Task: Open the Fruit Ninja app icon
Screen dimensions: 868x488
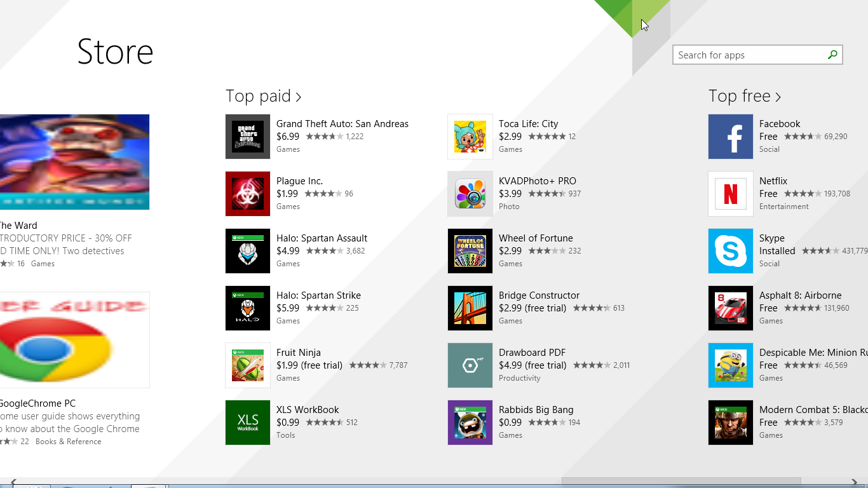Action: pyautogui.click(x=248, y=365)
